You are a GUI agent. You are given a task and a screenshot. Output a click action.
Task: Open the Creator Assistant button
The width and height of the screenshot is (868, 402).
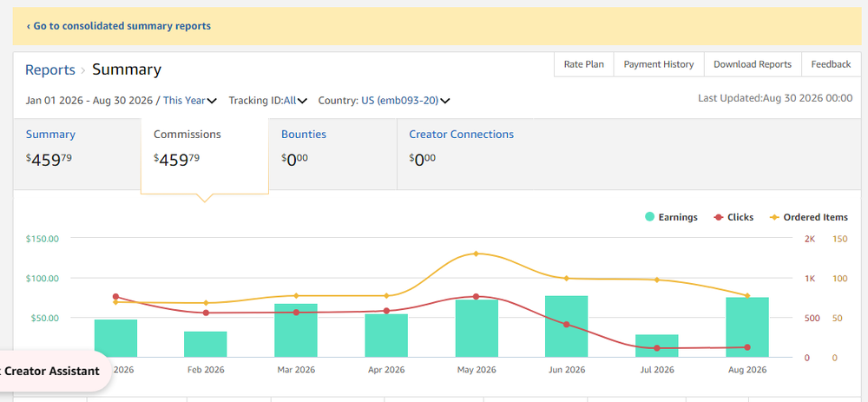(54, 371)
